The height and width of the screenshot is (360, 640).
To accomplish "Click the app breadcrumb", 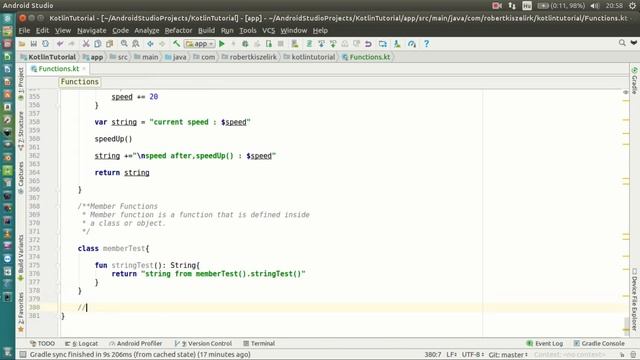I will (x=93, y=57).
